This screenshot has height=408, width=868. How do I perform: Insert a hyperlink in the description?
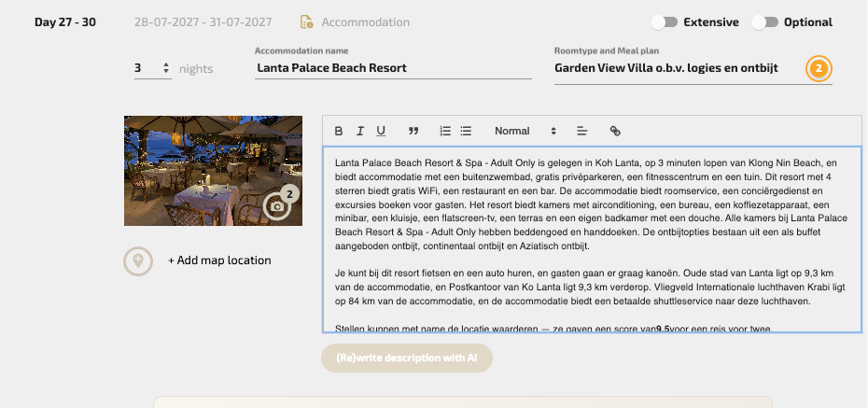point(614,131)
